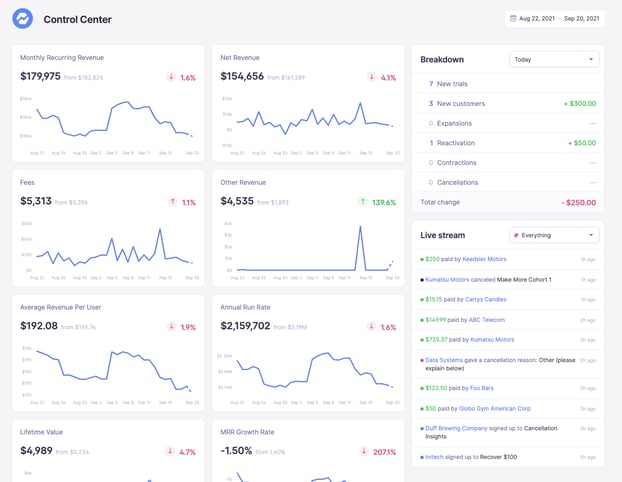
Task: Open the Aug 22 – Sep 20 date range picker
Action: [x=555, y=19]
